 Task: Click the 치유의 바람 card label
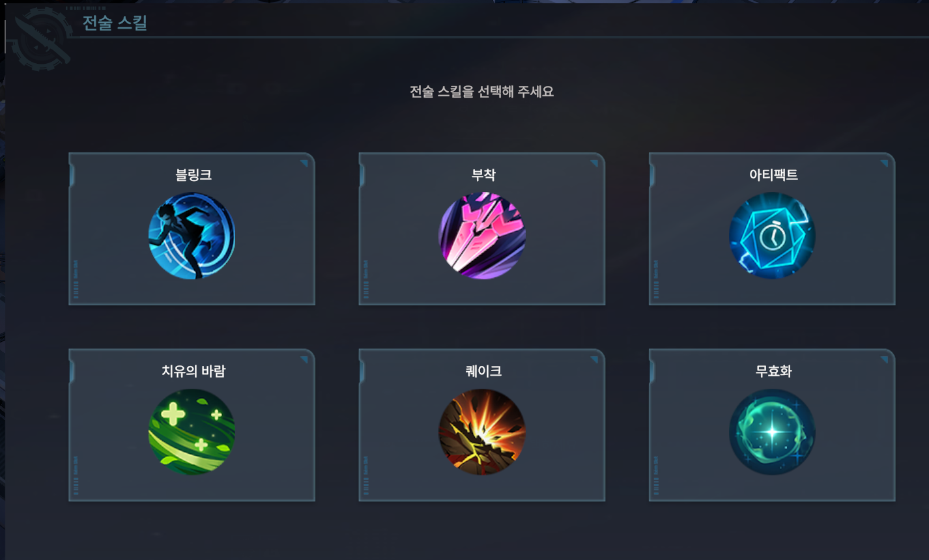(193, 371)
